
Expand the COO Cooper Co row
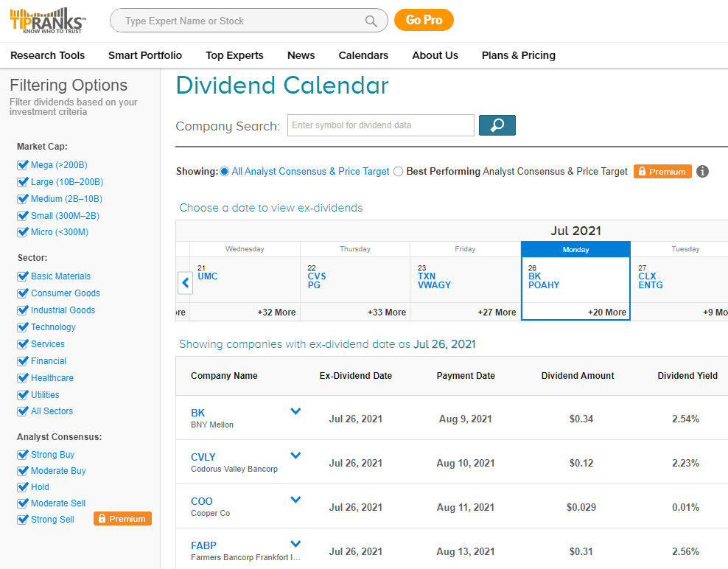click(295, 499)
